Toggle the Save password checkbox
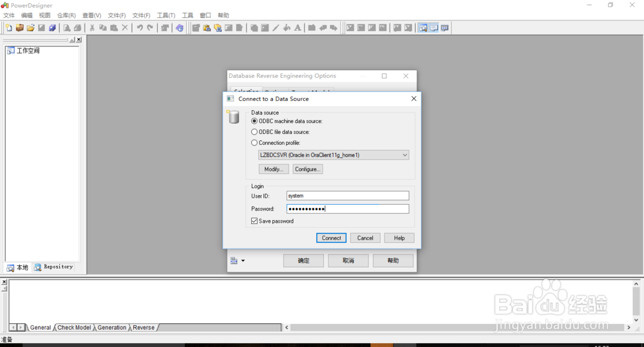Viewport: 644px width, 347px height. coord(254,221)
